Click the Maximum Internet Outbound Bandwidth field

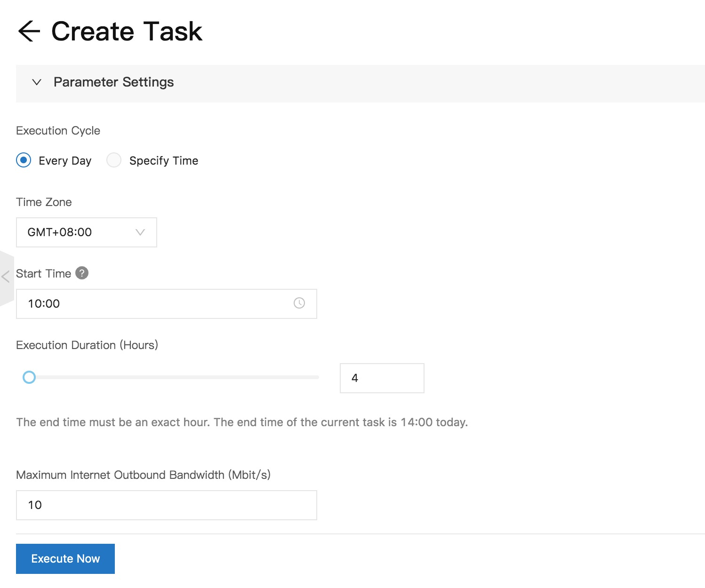166,505
